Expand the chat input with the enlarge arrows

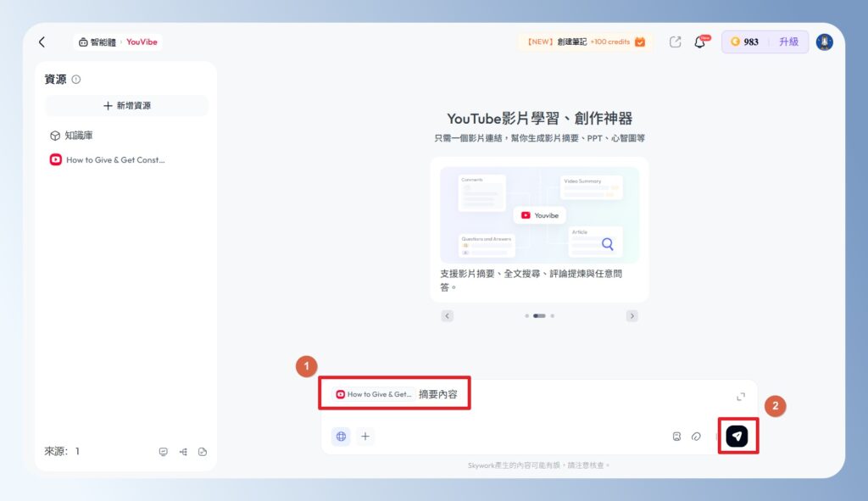[x=741, y=395]
